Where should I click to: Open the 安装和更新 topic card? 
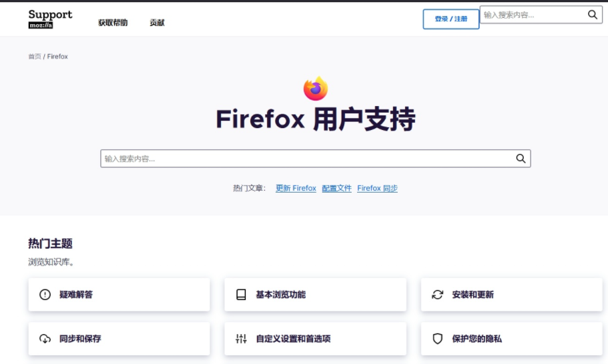[511, 295]
